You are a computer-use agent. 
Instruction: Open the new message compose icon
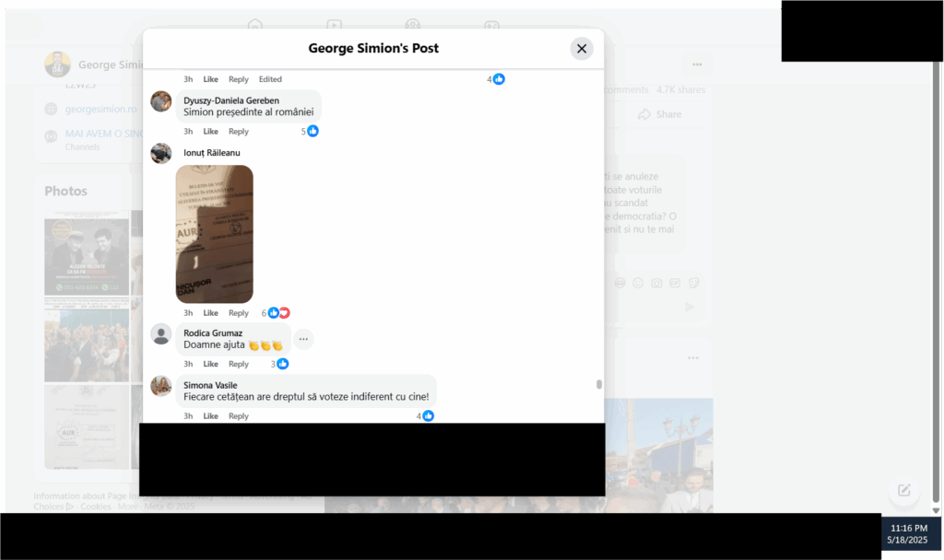[904, 490]
